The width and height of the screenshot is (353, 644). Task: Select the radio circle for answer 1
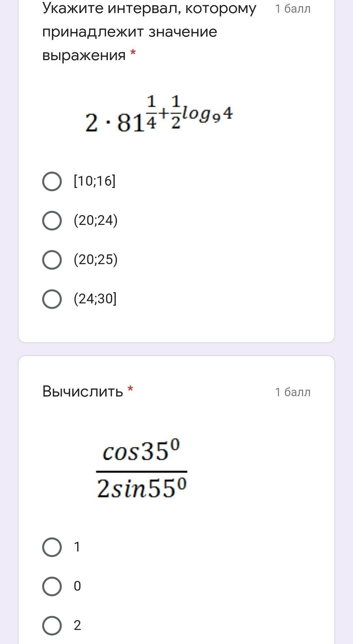click(x=52, y=547)
